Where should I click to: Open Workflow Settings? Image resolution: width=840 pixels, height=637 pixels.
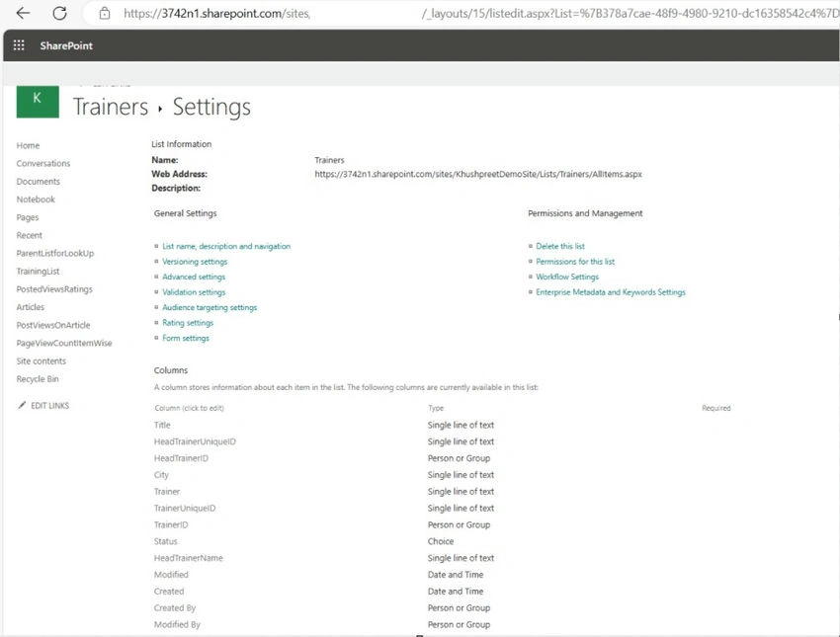point(567,277)
